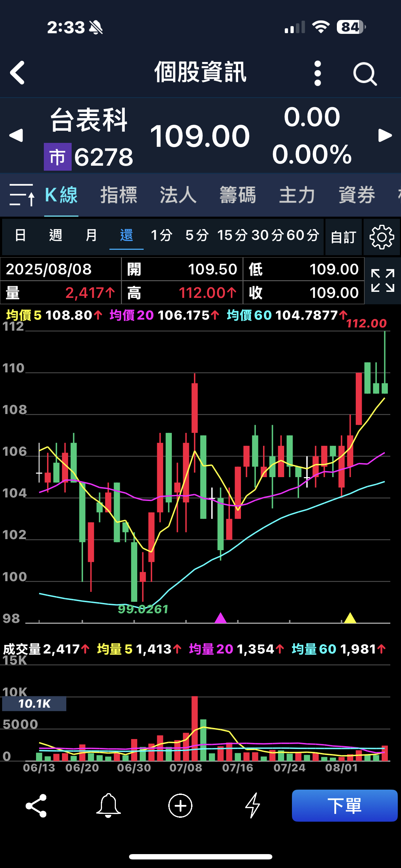401x868 pixels.
Task: Open the tab sorting list icon
Action: click(22, 195)
